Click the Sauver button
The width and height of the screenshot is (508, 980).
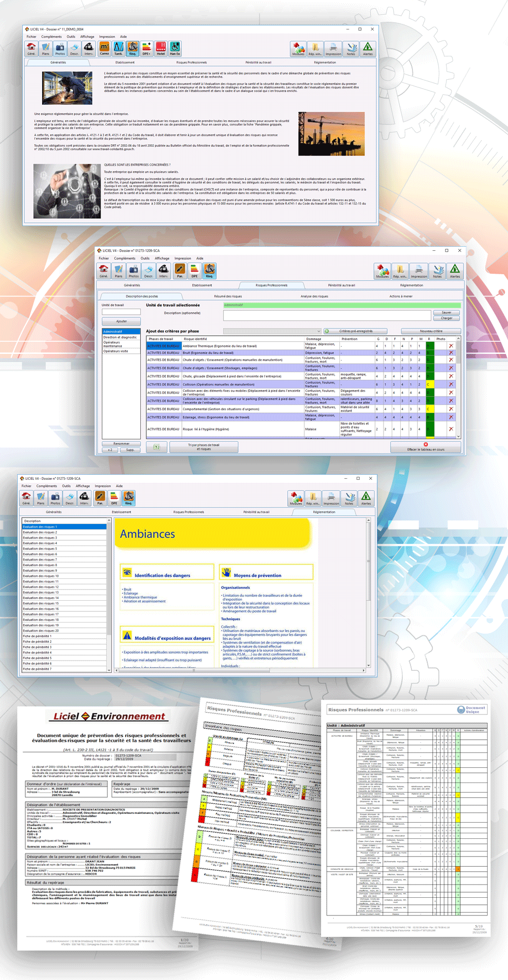point(447,312)
